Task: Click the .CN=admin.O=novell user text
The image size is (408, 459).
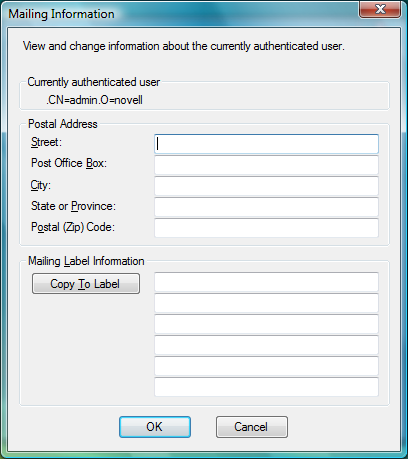Action: tap(94, 100)
